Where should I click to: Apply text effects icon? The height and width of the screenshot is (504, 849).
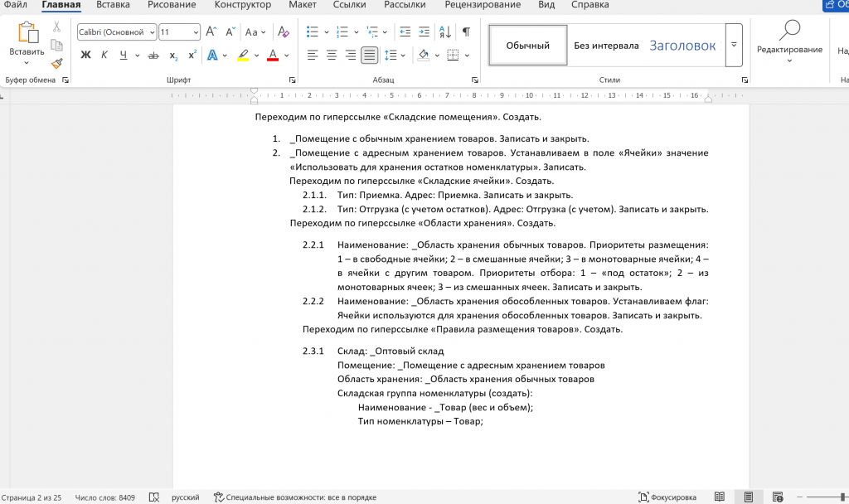[x=212, y=55]
